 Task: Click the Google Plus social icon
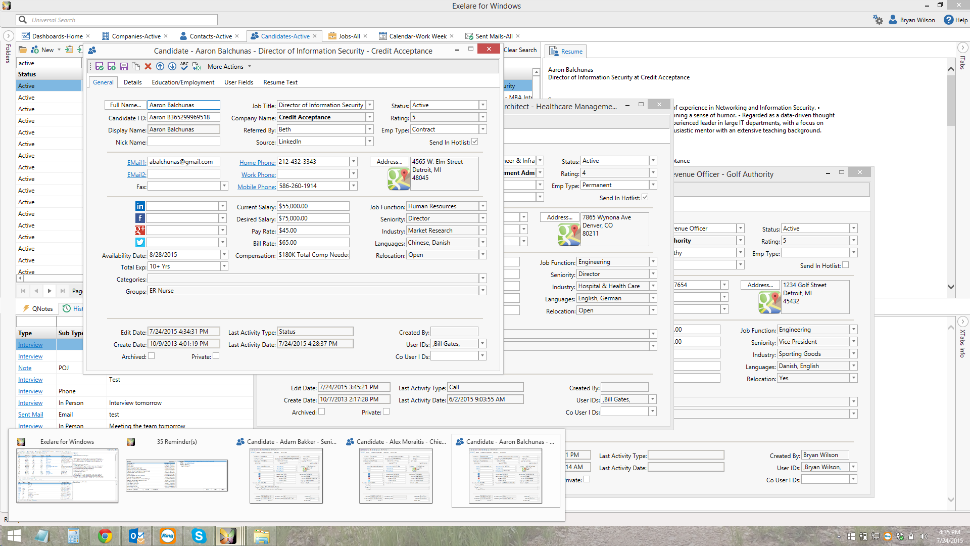pyautogui.click(x=140, y=230)
